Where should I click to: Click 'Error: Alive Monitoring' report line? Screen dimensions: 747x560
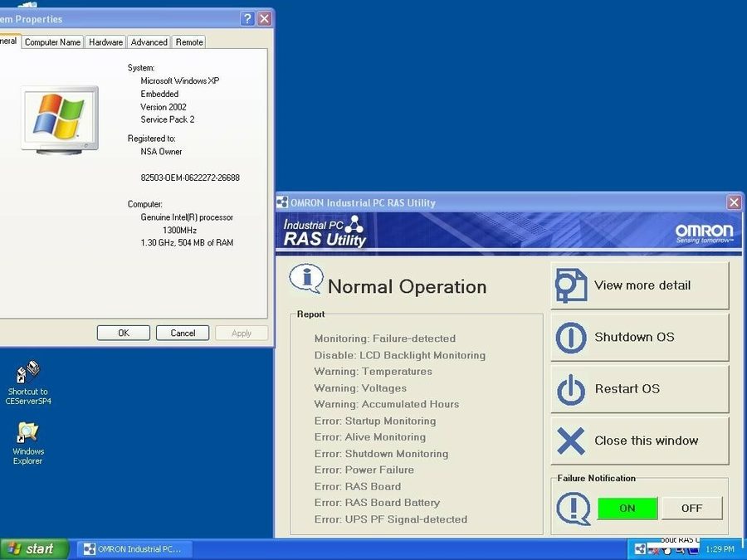point(369,437)
